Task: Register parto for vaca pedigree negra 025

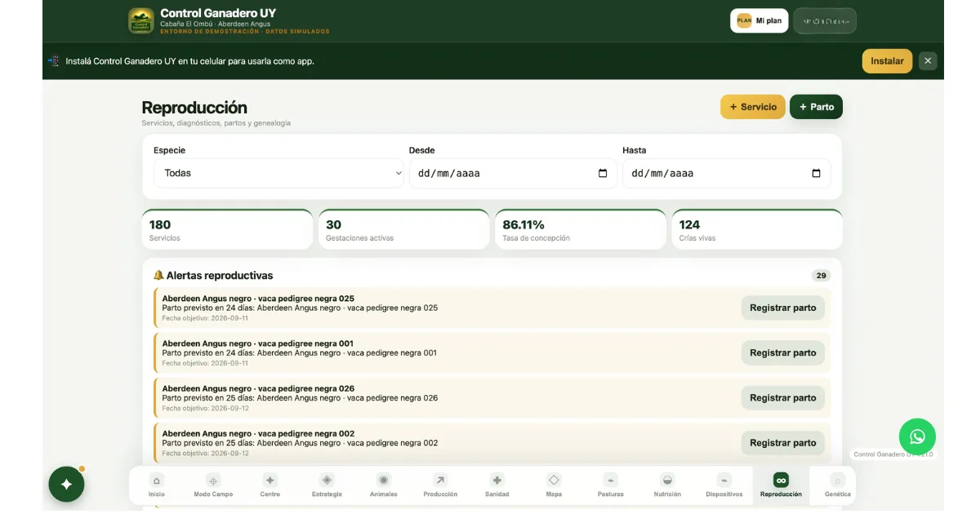Action: click(783, 308)
